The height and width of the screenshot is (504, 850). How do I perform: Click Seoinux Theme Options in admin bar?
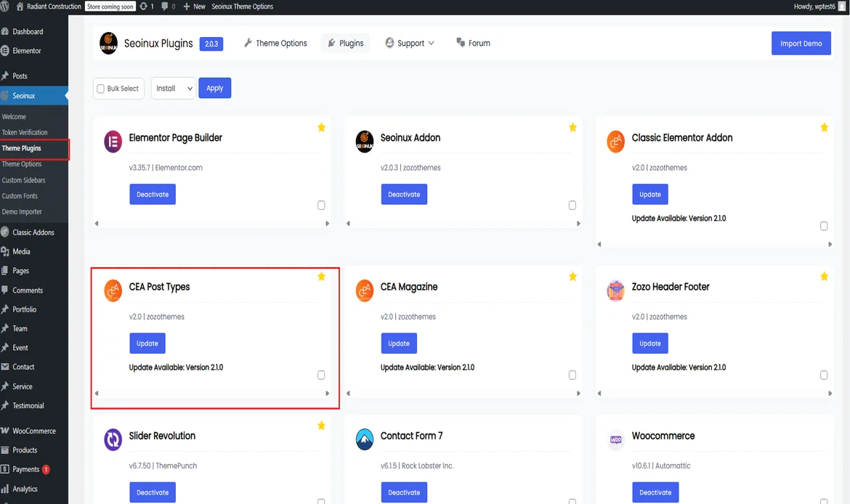243,7
